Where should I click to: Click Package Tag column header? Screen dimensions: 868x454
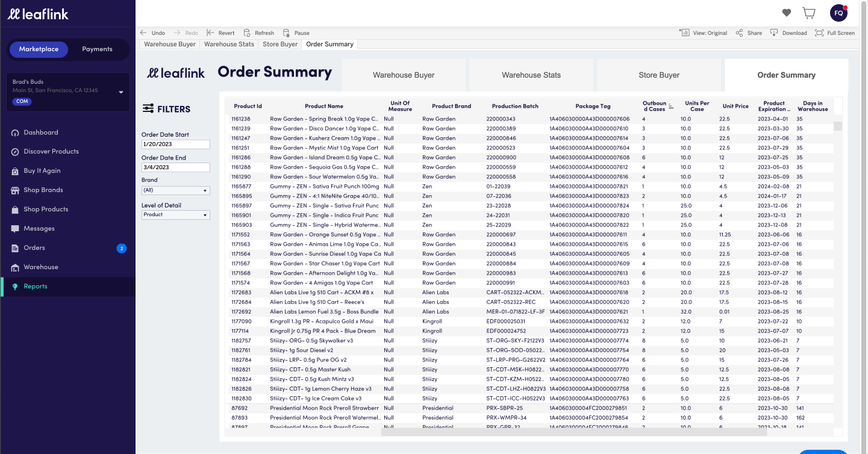(593, 107)
